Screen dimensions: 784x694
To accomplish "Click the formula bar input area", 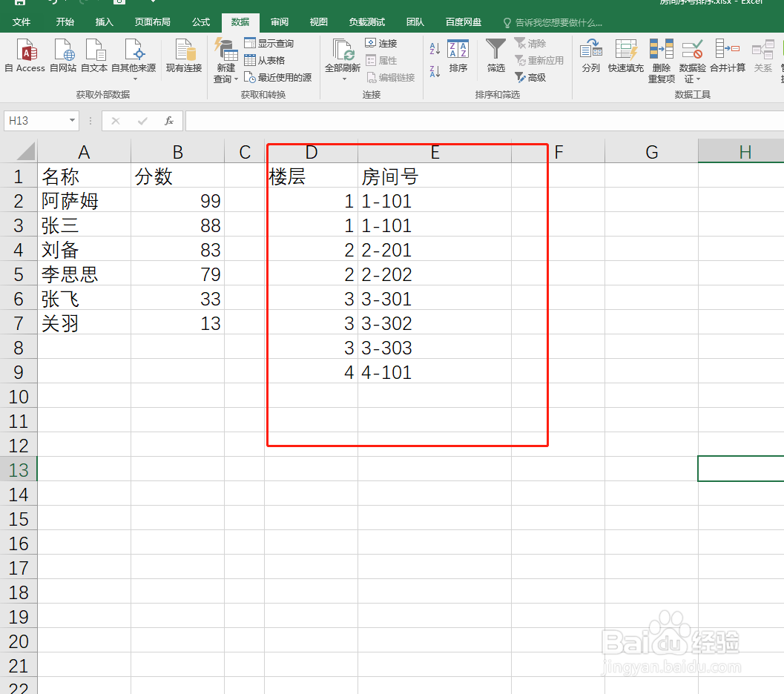I will pyautogui.click(x=484, y=121).
